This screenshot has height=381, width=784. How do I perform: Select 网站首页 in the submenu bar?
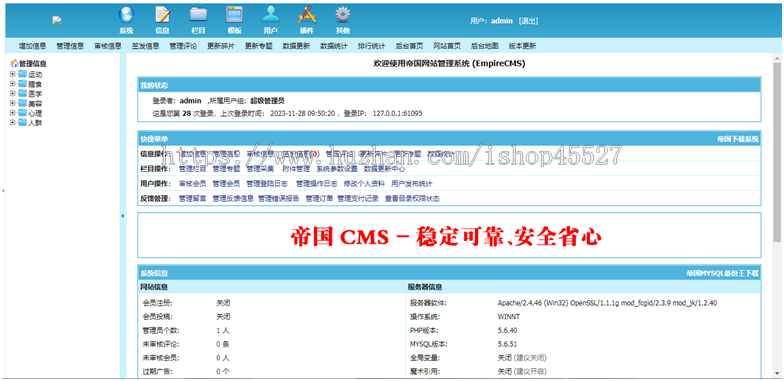tap(447, 46)
